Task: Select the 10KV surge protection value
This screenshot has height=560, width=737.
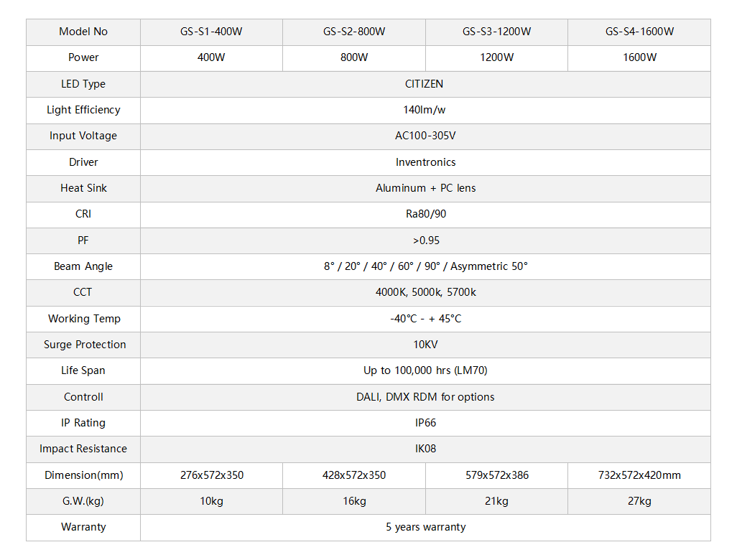Action: 425,345
